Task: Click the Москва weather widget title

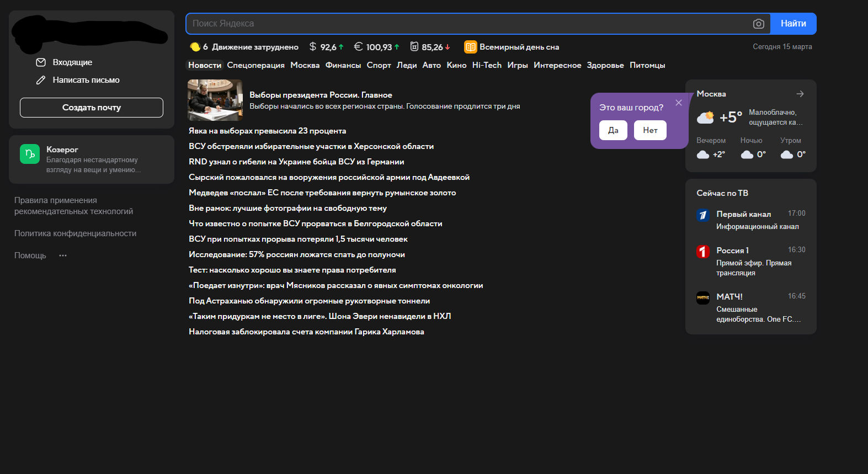Action: [711, 94]
